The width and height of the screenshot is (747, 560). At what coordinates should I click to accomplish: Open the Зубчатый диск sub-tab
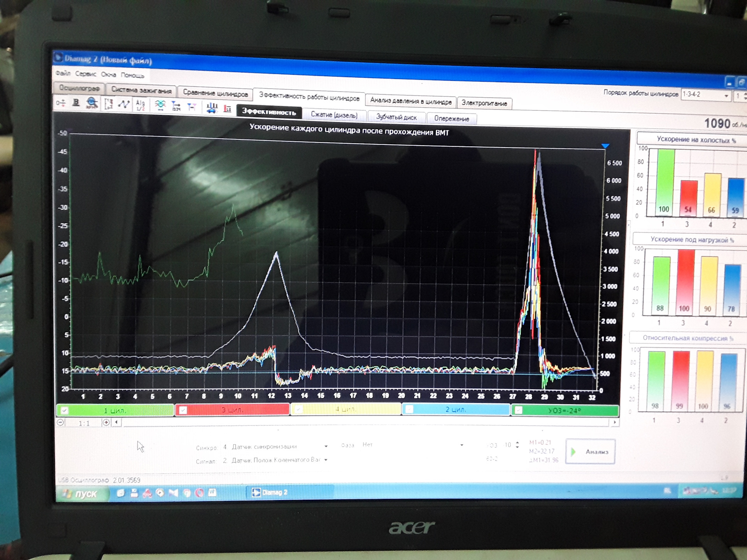tap(396, 117)
